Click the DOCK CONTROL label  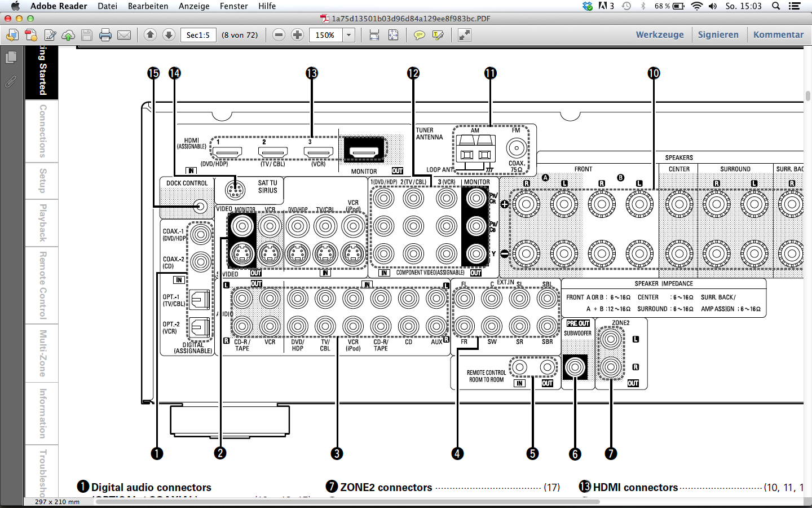coord(187,183)
